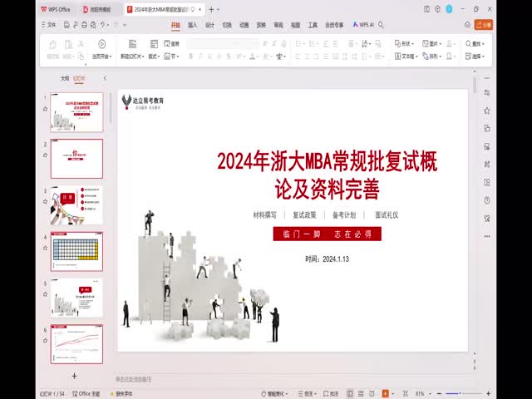
Task: Open the 图片 picture dropdown
Action: point(431,44)
